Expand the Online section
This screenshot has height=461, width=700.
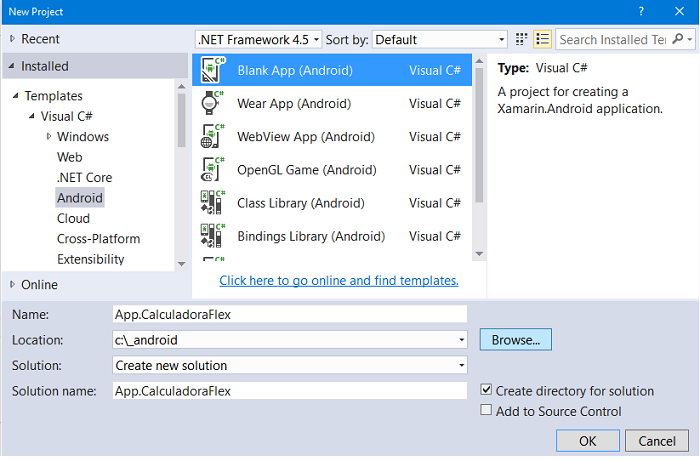12,284
